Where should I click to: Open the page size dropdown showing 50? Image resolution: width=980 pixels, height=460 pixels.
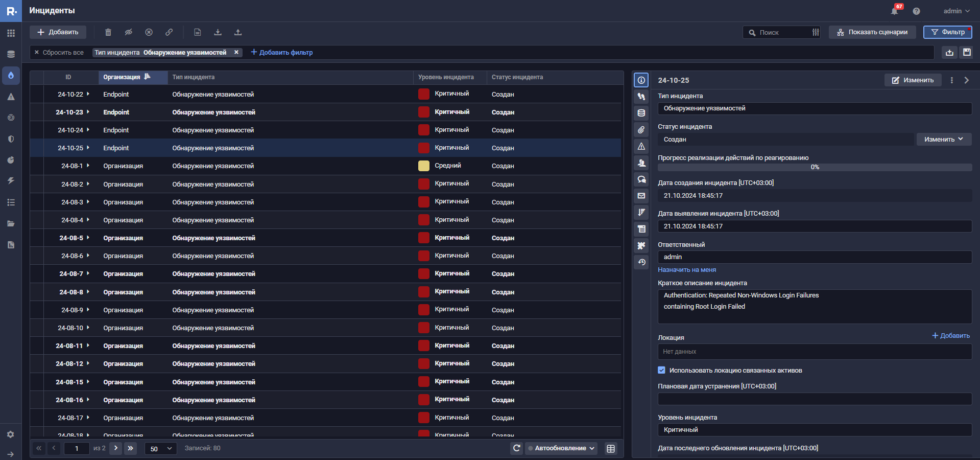pos(161,448)
